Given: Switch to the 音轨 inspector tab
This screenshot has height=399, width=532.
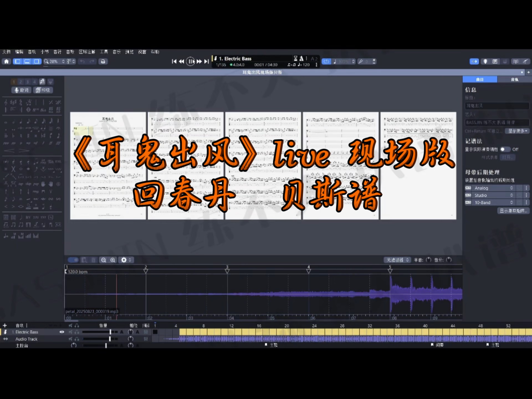Looking at the screenshot, I should (515, 80).
